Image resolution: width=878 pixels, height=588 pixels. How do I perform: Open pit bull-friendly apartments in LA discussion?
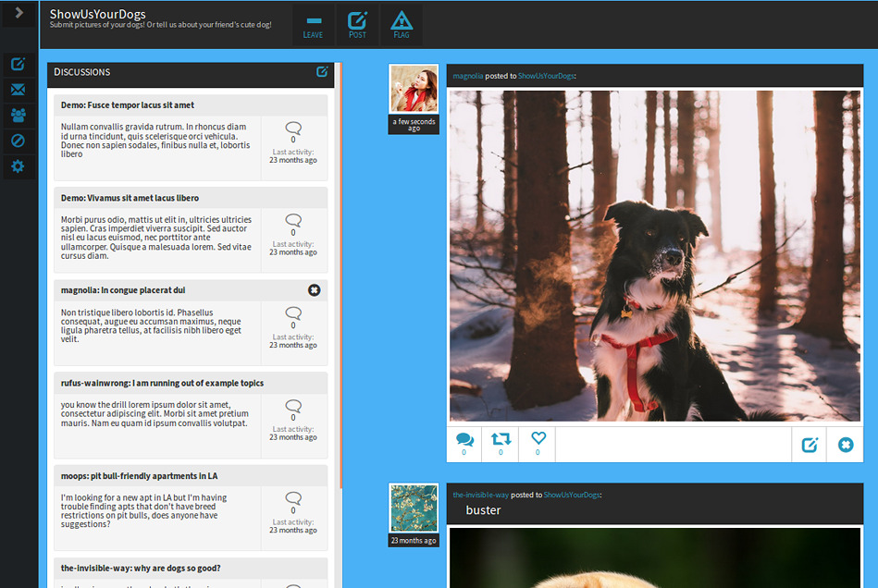[140, 476]
